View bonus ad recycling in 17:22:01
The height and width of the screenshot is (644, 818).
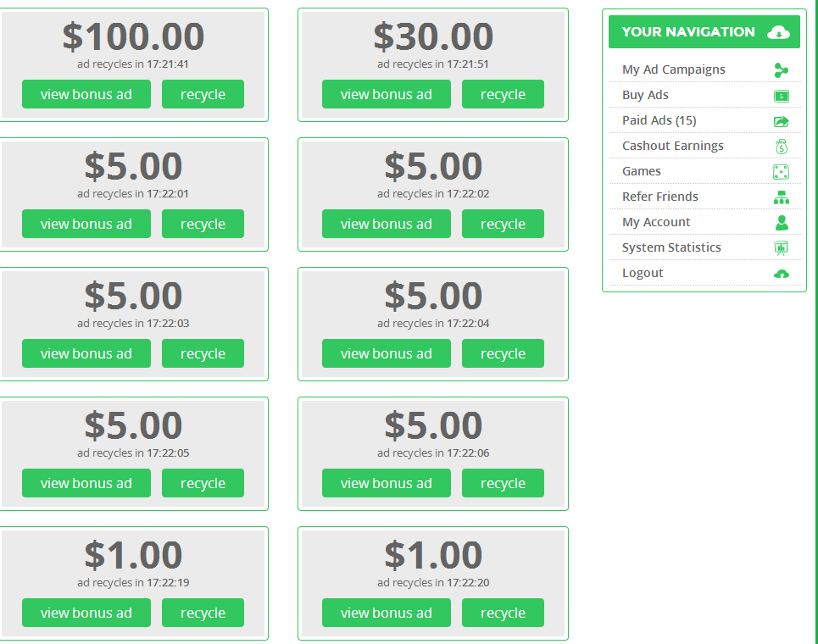coord(86,224)
